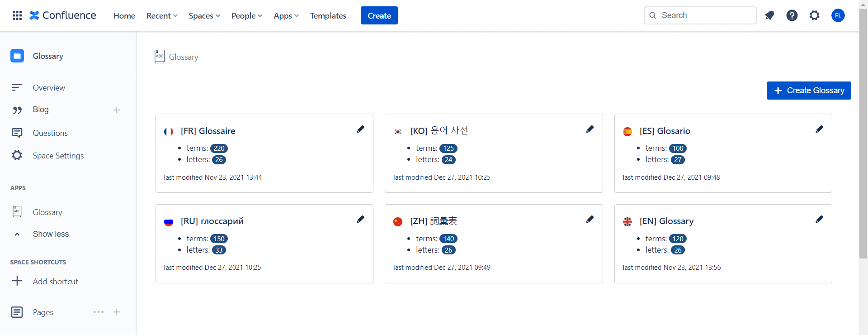The image size is (868, 335).
Task: Add a blog post with plus icon
Action: [x=117, y=110]
